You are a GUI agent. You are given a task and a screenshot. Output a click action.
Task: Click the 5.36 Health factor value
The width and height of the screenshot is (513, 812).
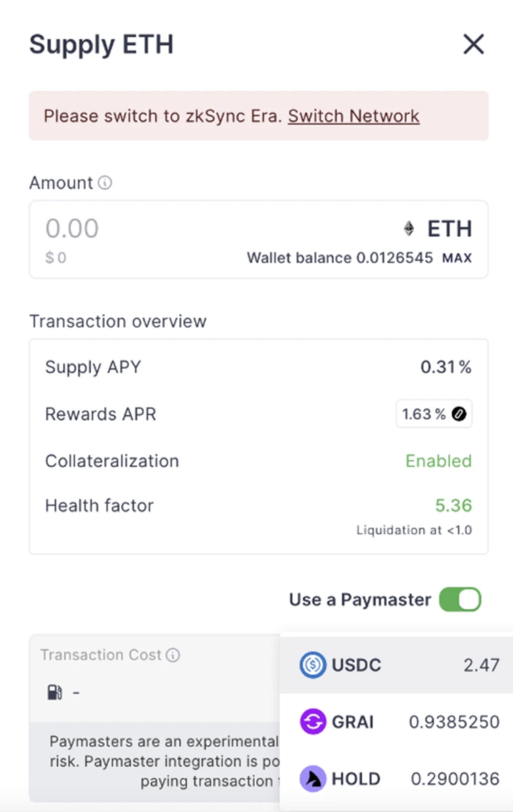453,506
